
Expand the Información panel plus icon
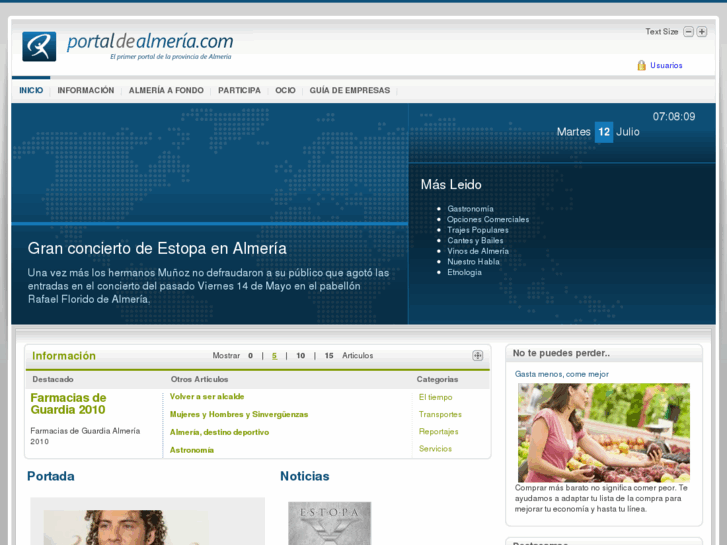[477, 356]
